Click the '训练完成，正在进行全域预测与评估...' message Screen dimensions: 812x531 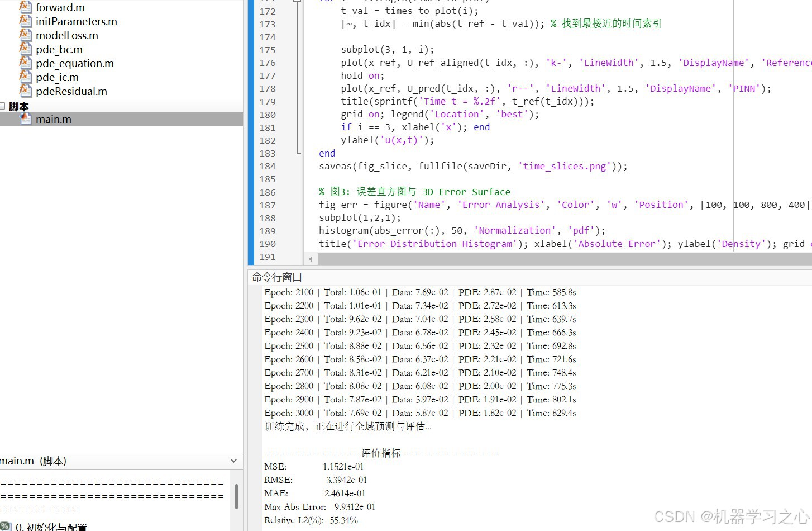(x=348, y=426)
